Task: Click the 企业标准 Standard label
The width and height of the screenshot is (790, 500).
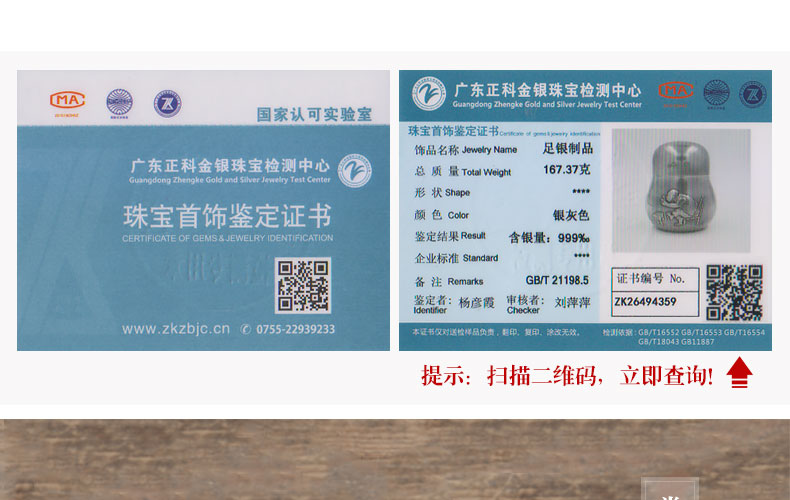Action: coord(456,258)
